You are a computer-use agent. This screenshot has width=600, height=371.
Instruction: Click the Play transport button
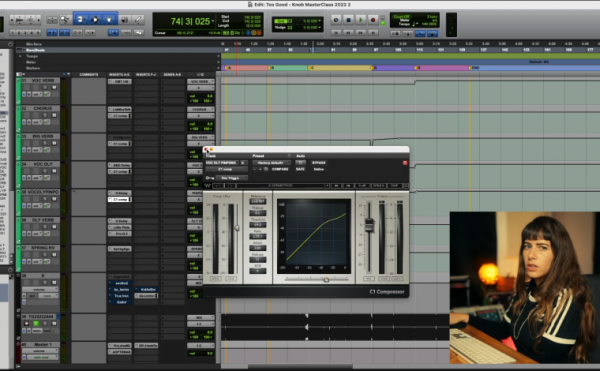(x=360, y=20)
